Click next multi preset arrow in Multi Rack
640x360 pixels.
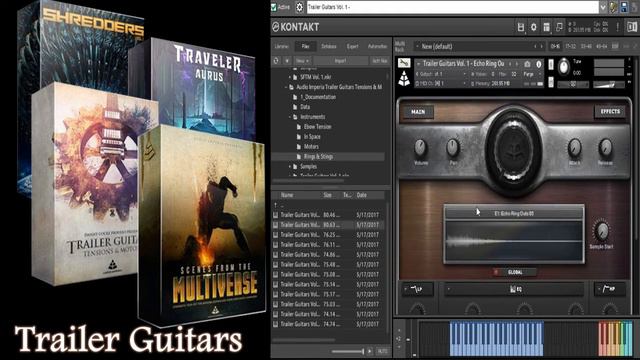point(542,47)
